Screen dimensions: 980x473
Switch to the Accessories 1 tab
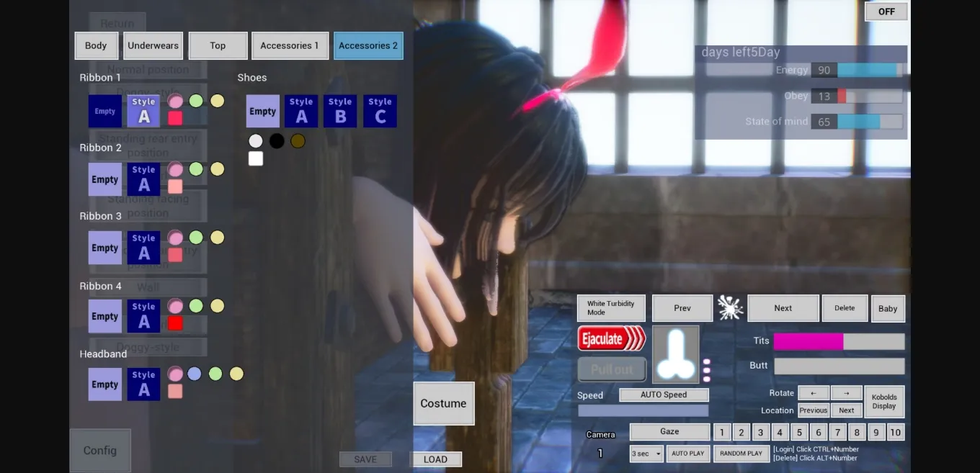(x=290, y=45)
